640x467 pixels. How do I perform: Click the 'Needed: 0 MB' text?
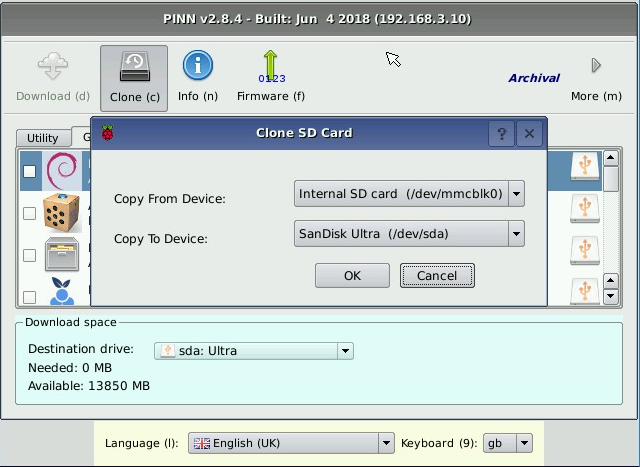(x=70, y=368)
